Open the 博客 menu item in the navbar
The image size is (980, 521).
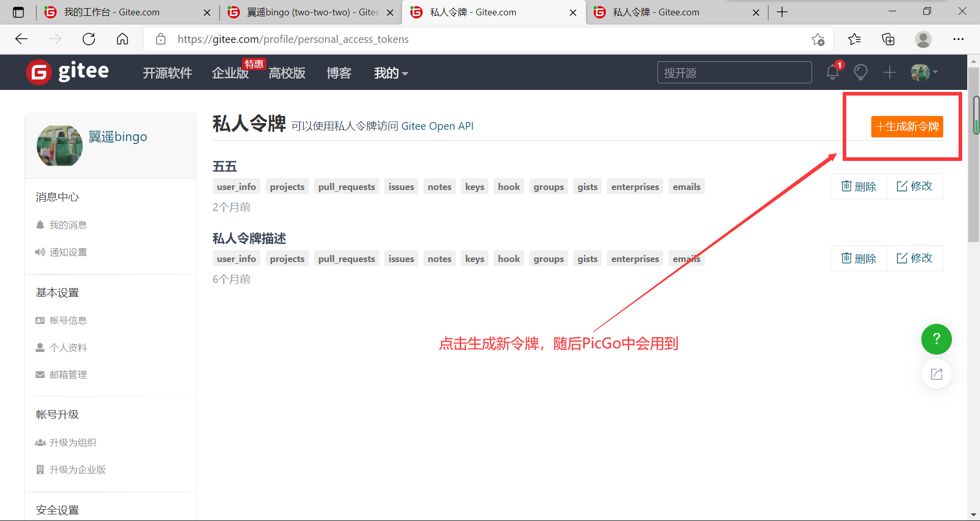pyautogui.click(x=338, y=73)
